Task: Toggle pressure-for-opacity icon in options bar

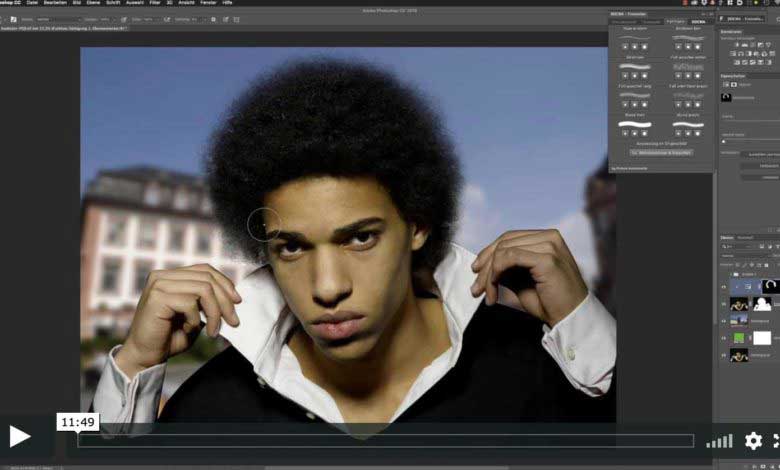Action: tap(124, 19)
